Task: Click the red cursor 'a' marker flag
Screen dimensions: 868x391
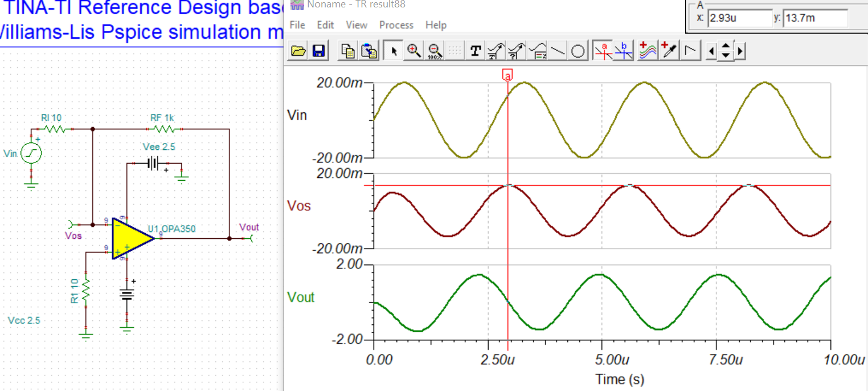Action: (507, 75)
